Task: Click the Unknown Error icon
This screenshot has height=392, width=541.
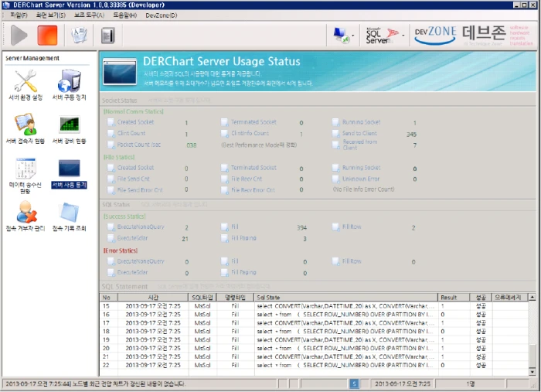Action: point(335,179)
